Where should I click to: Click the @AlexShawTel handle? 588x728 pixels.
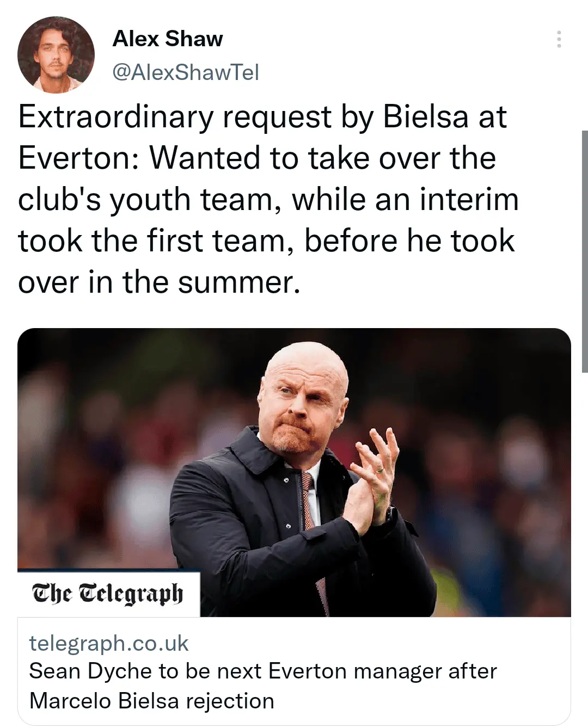click(186, 72)
